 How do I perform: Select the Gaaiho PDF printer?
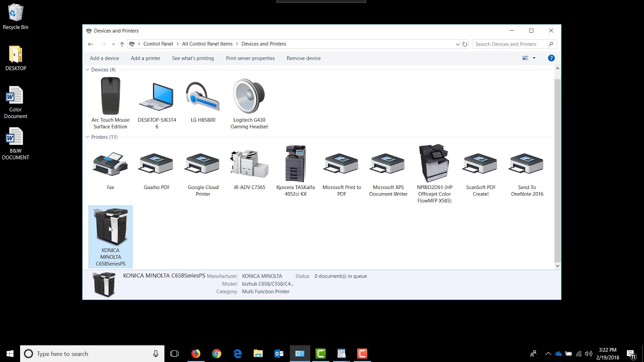(x=156, y=171)
